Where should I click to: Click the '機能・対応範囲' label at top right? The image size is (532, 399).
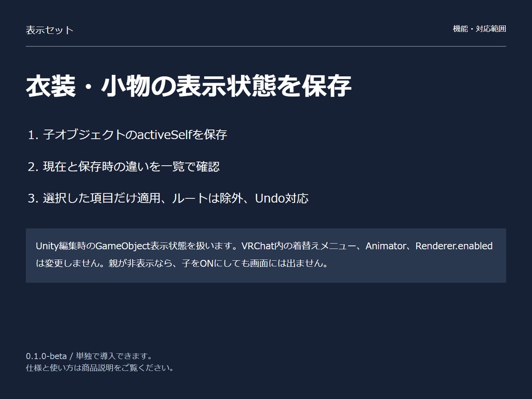pyautogui.click(x=480, y=29)
